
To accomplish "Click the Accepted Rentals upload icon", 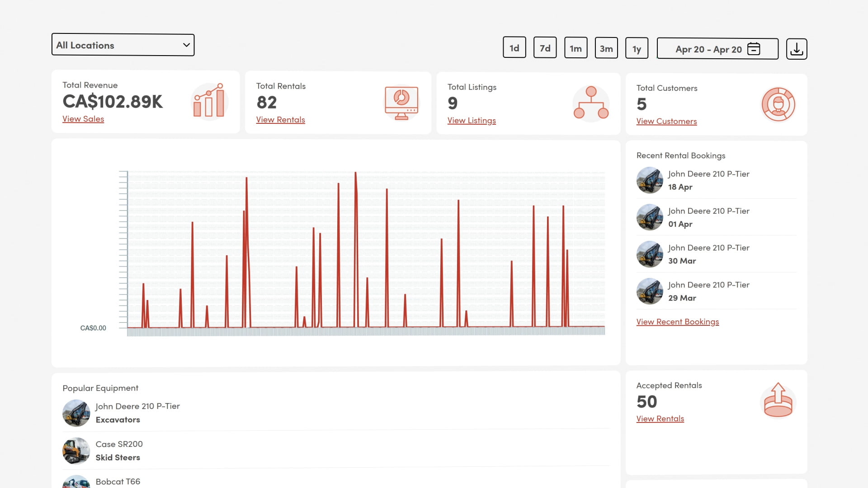I will point(778,400).
